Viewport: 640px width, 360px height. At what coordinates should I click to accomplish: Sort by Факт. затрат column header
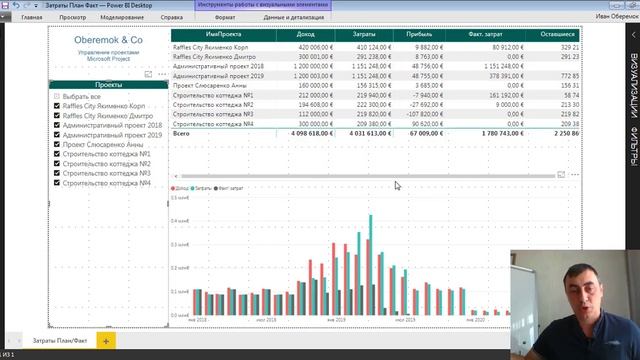click(485, 35)
